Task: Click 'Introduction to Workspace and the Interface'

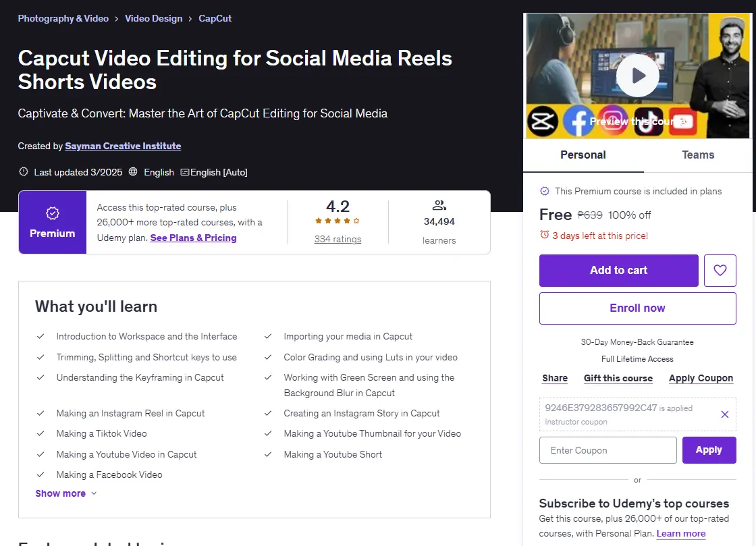Action: [x=146, y=336]
